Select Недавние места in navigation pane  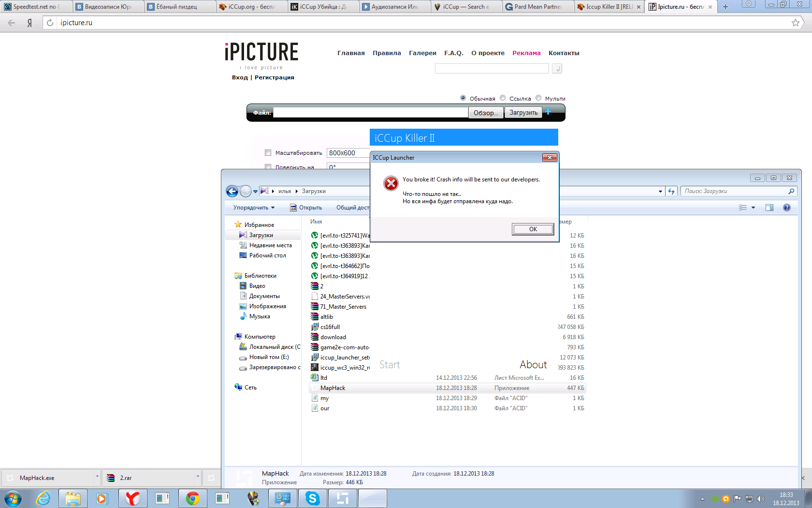coord(270,245)
